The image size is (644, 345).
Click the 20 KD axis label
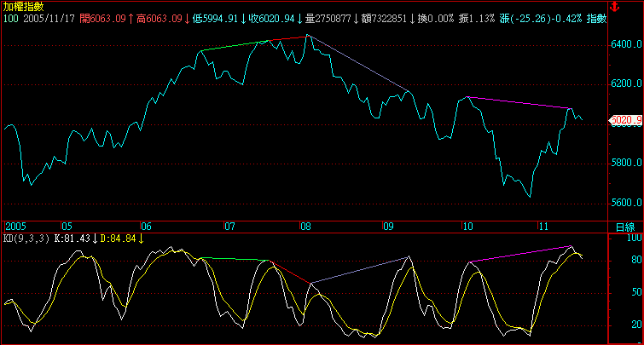[636, 325]
